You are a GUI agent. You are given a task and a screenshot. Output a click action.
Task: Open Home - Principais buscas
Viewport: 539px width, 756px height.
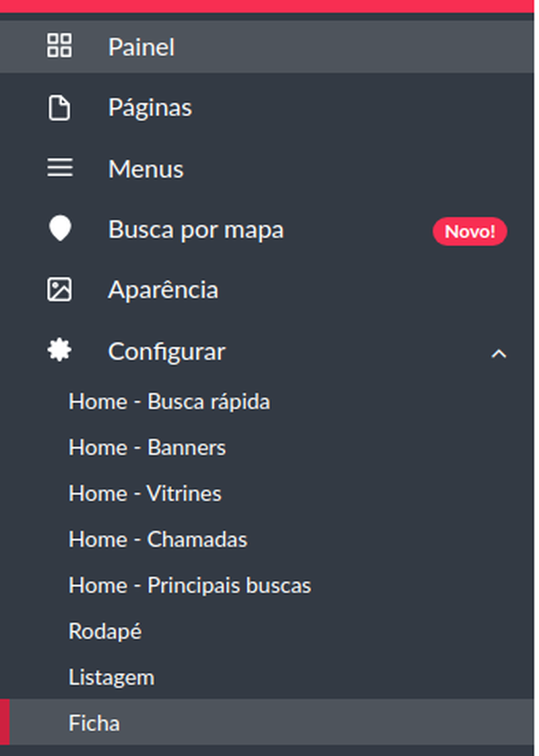coord(190,586)
